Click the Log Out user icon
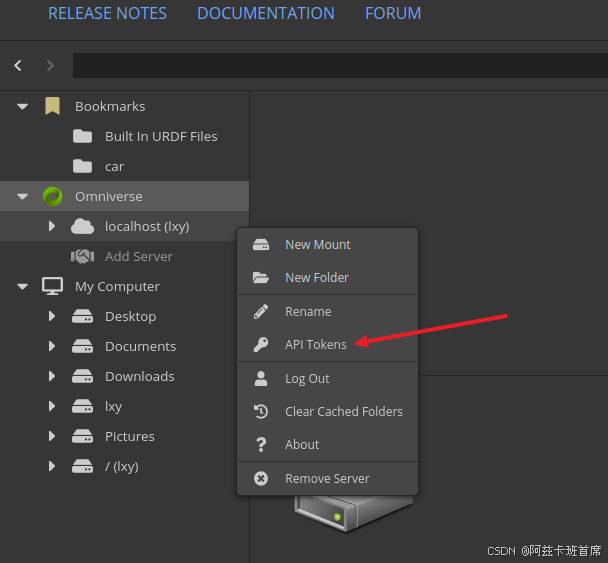This screenshot has height=563, width=608. [x=261, y=379]
